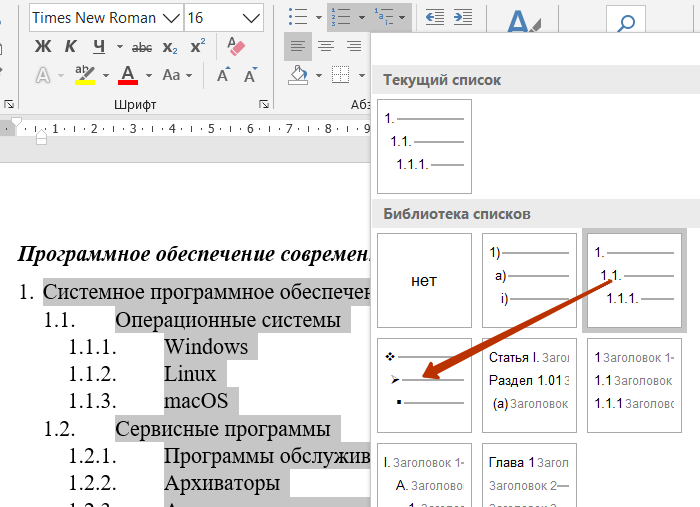
Task: Open search with magnifier icon
Action: pos(625,21)
